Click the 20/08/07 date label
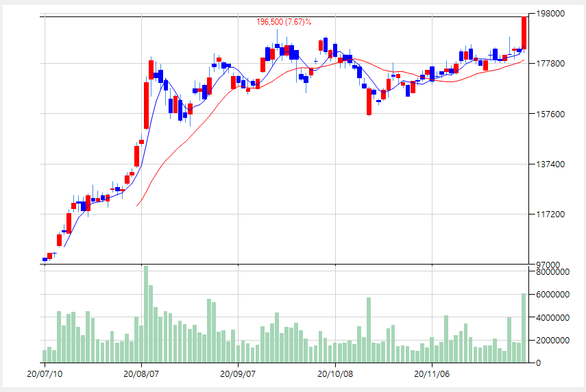This screenshot has width=586, height=392. tap(141, 374)
